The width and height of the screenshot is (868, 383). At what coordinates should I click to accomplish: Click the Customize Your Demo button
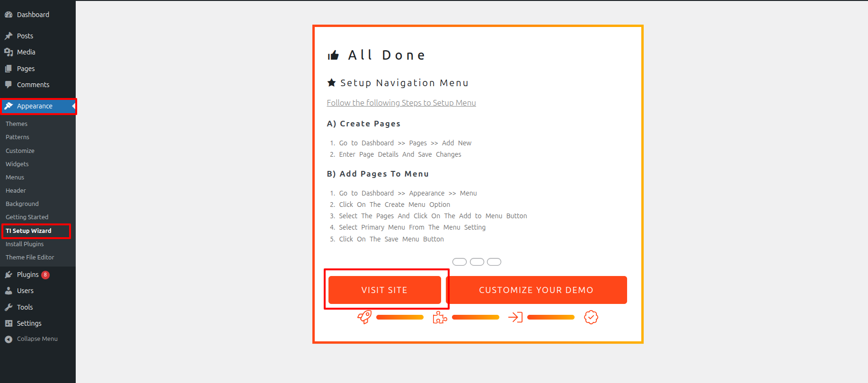(536, 290)
